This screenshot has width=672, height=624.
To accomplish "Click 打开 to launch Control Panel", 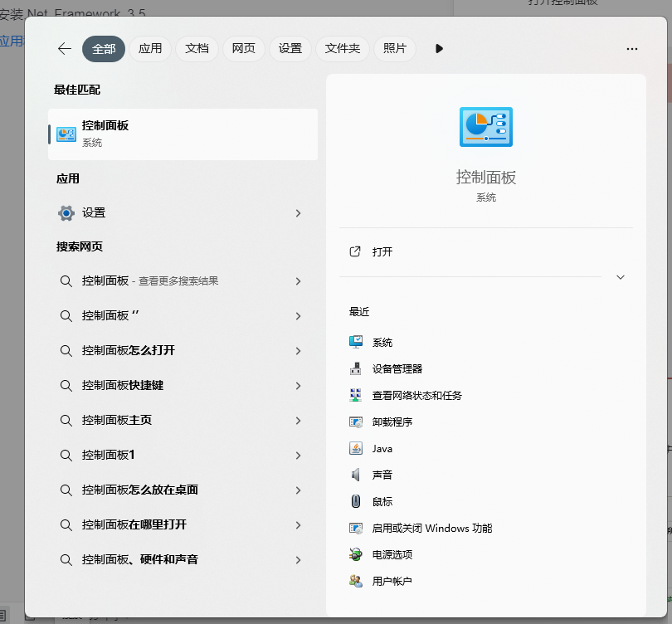I will pyautogui.click(x=371, y=251).
